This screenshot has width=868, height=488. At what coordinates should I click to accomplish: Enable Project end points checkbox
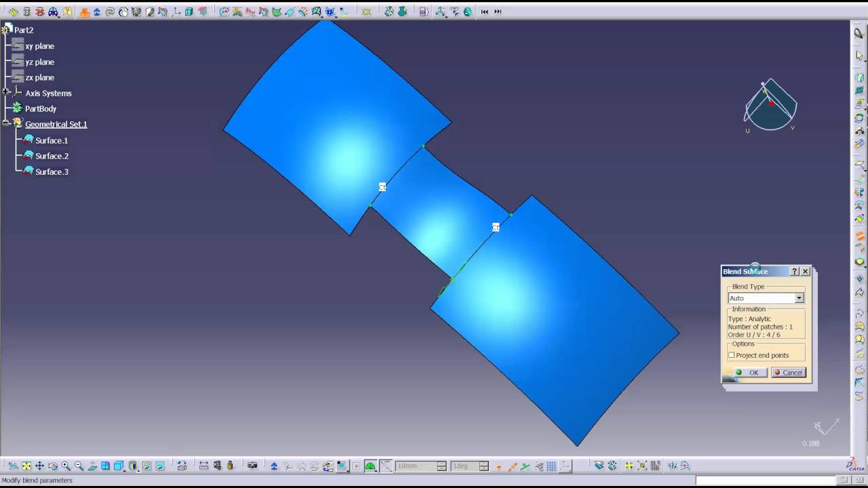pos(732,355)
